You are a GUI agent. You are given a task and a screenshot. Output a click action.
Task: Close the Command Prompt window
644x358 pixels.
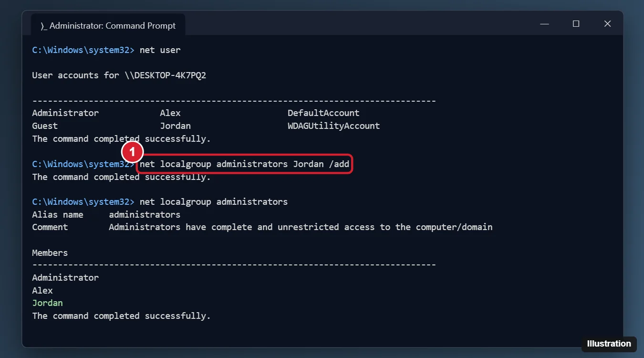tap(607, 24)
